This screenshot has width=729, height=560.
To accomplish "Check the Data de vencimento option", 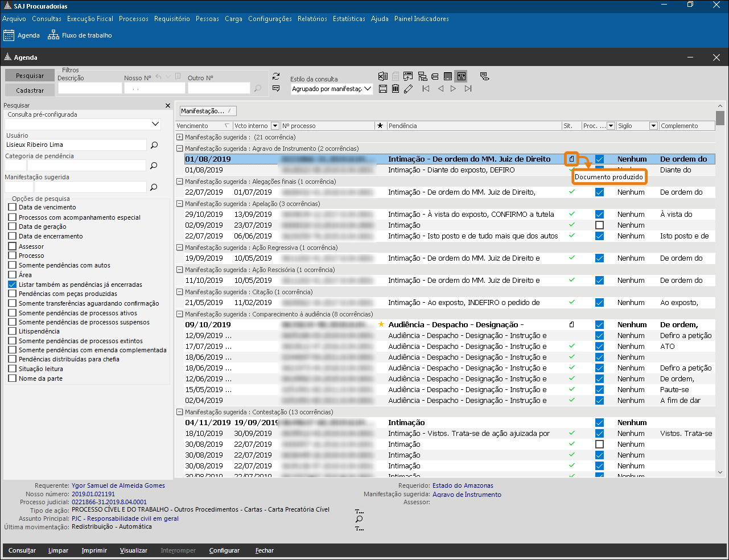I will pyautogui.click(x=13, y=207).
